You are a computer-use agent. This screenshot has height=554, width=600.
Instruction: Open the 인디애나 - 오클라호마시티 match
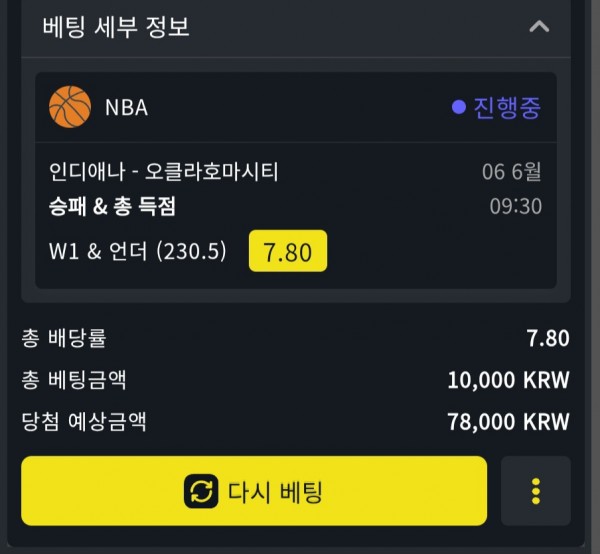tap(163, 172)
